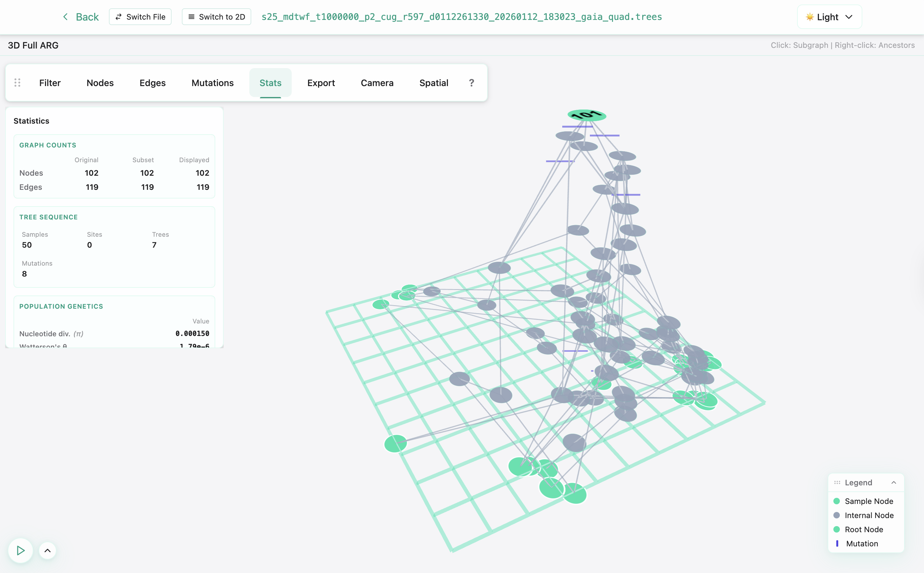The image size is (924, 573).
Task: Open the Mutations tab
Action: [x=212, y=83]
